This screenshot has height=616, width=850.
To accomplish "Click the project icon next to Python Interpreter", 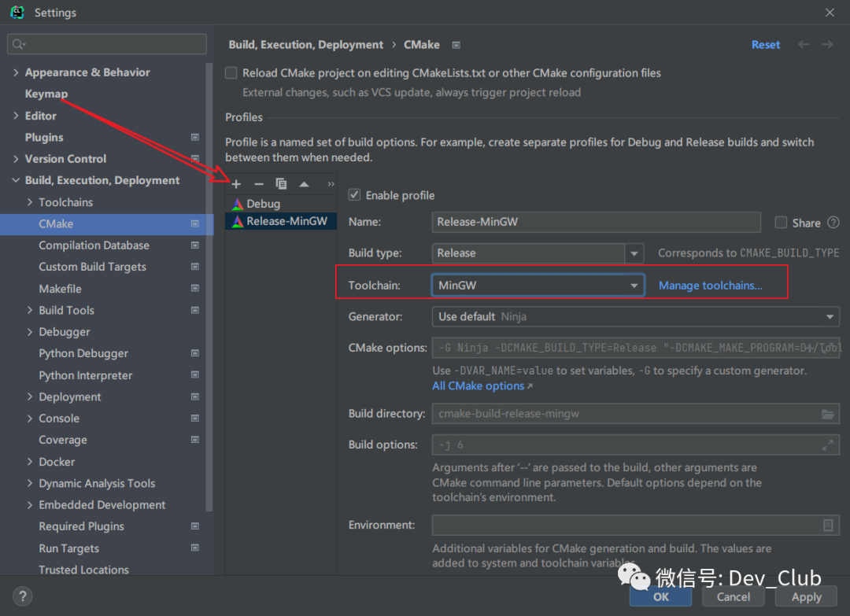I will [x=195, y=375].
